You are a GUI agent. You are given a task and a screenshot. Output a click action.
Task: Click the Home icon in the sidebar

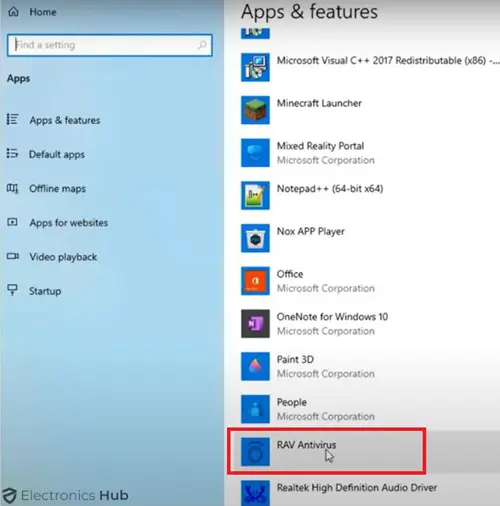click(13, 12)
